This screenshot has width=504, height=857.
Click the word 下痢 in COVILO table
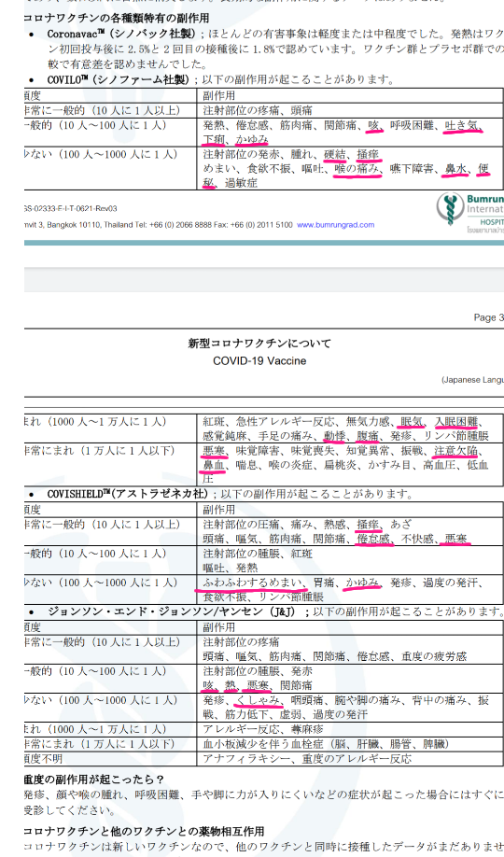pos(214,139)
